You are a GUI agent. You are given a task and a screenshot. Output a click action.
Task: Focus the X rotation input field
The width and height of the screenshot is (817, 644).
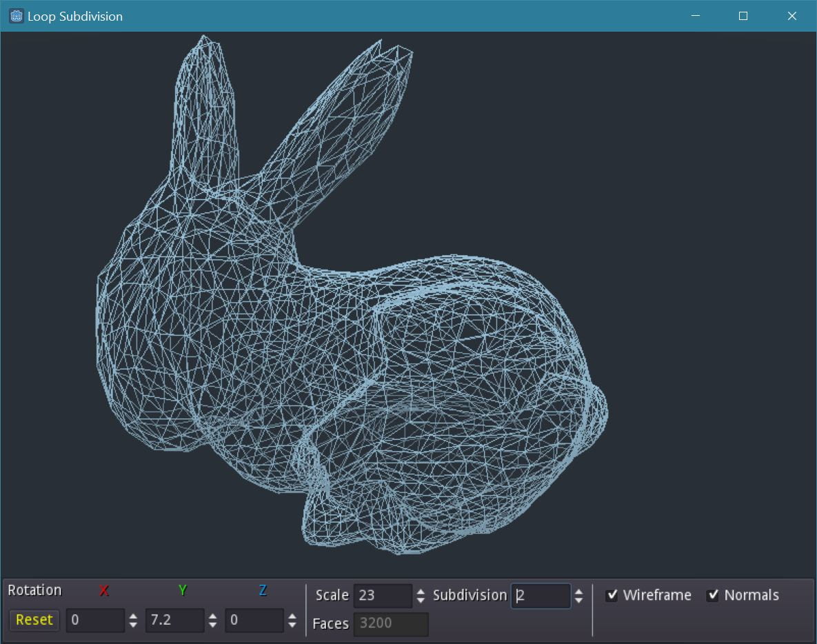tap(95, 620)
